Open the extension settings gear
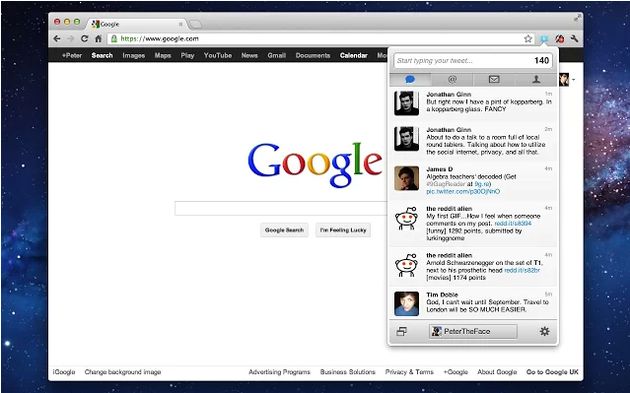This screenshot has height=393, width=630. point(544,332)
